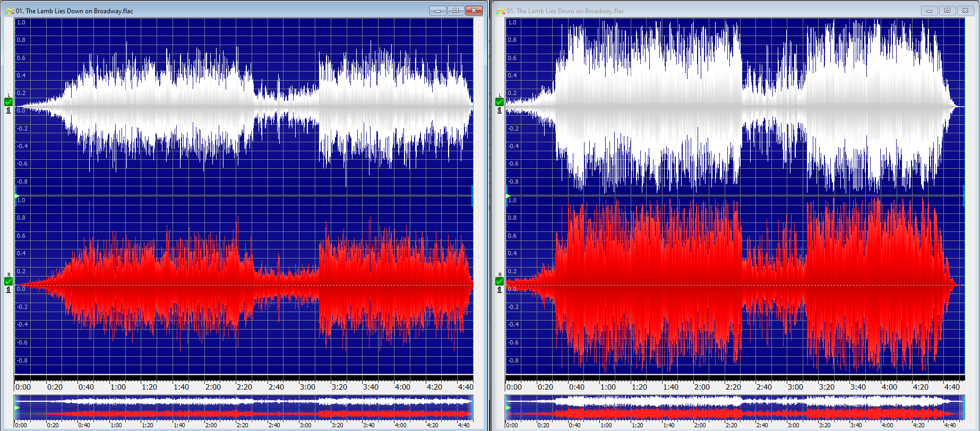980x431 pixels.
Task: Click 1:40 on the right window's main time ruler
Action: click(x=670, y=387)
